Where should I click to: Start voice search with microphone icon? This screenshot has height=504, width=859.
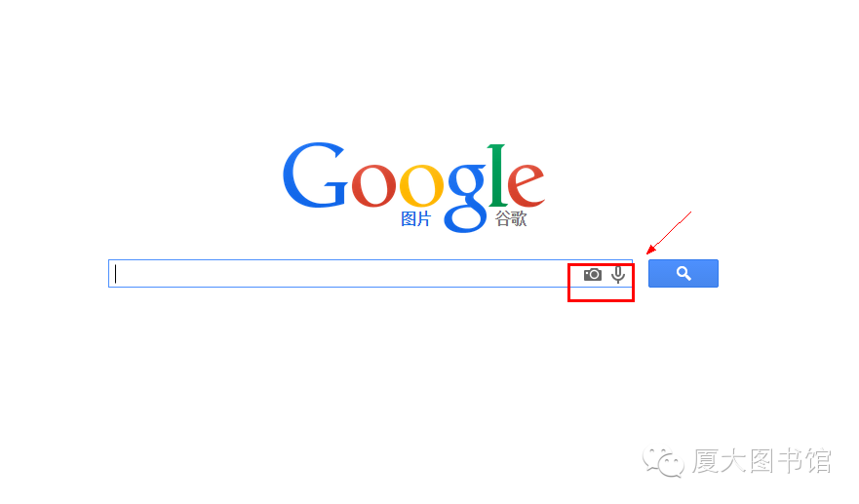tap(618, 275)
